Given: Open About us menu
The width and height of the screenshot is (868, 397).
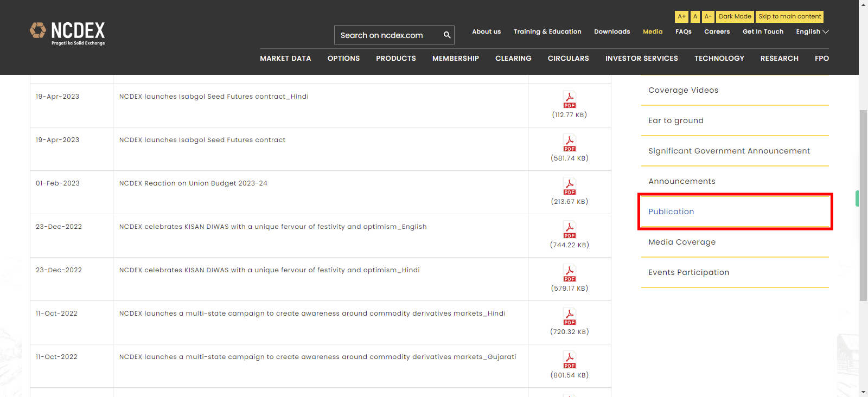Looking at the screenshot, I should (x=486, y=31).
